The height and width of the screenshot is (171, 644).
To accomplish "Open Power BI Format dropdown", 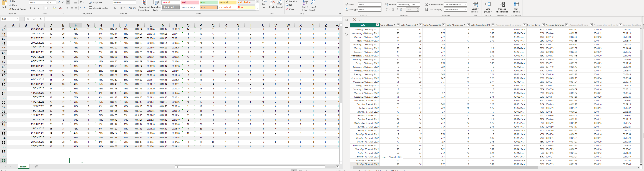I will coord(419,4).
